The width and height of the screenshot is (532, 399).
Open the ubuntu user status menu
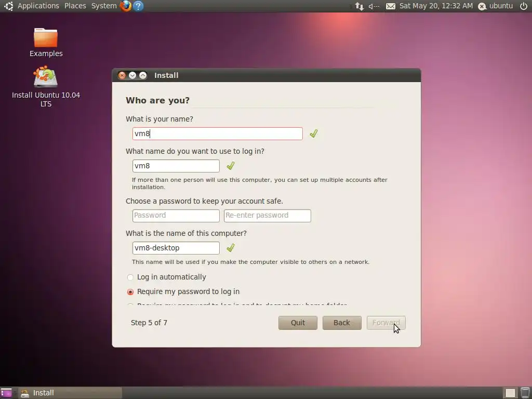tap(495, 6)
